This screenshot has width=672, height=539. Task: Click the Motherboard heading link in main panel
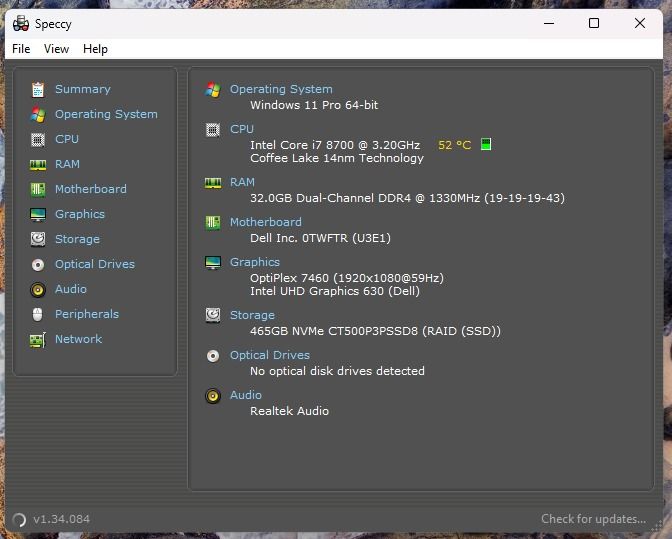tap(266, 222)
